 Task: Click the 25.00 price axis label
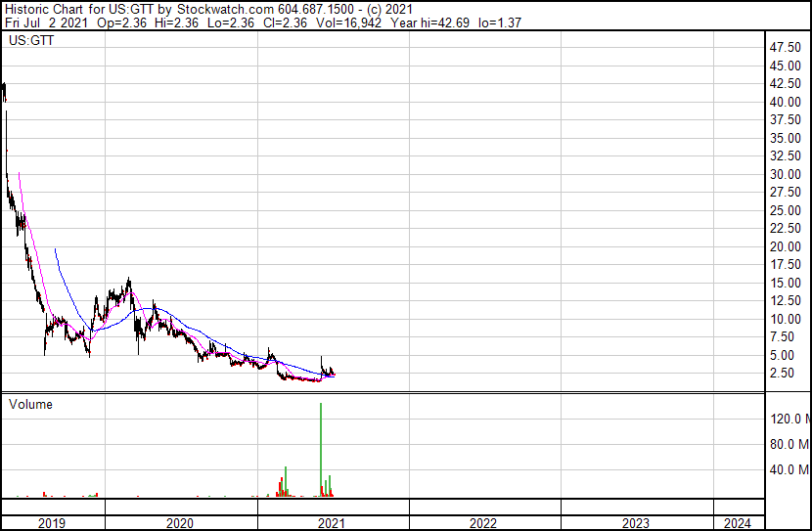coord(786,210)
